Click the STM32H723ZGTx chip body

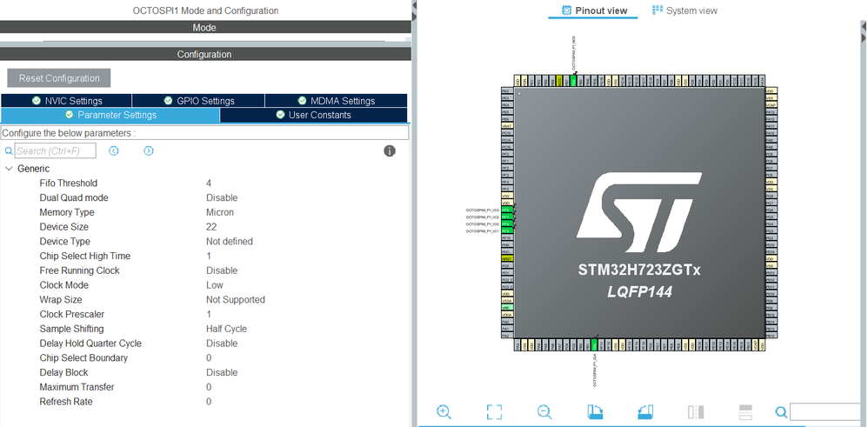pyautogui.click(x=639, y=213)
